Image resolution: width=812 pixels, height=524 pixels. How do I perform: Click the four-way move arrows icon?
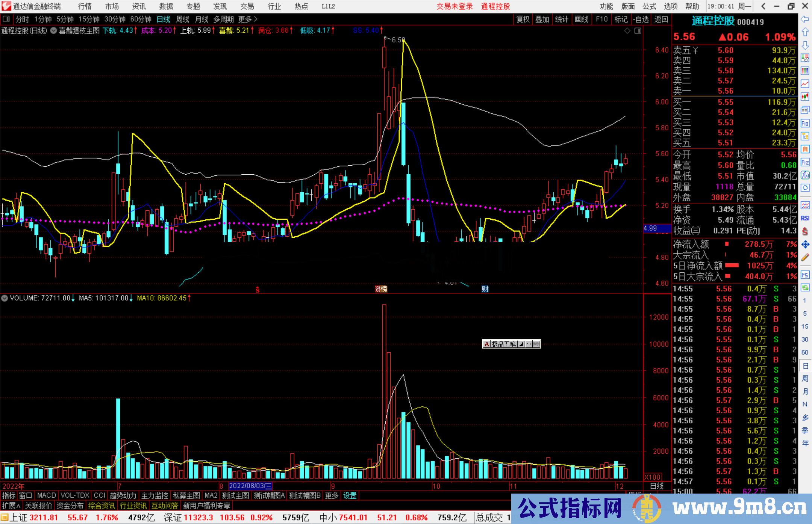tap(805, 245)
